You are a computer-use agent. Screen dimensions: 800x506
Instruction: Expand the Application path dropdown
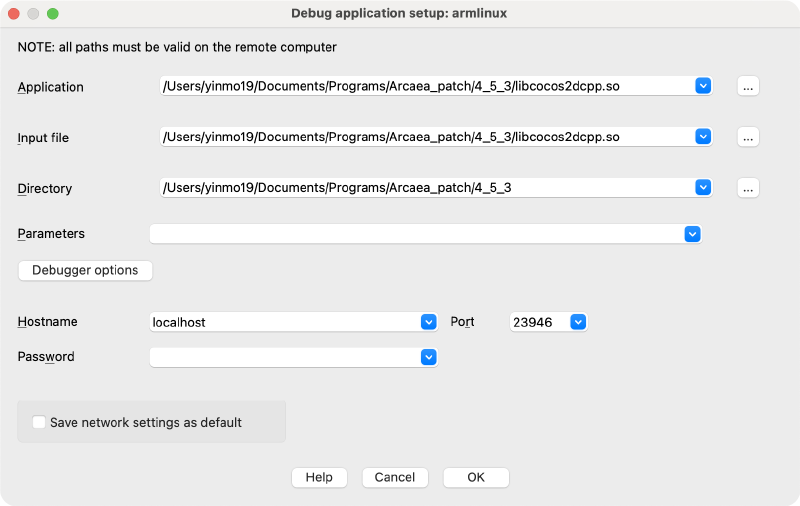703,86
